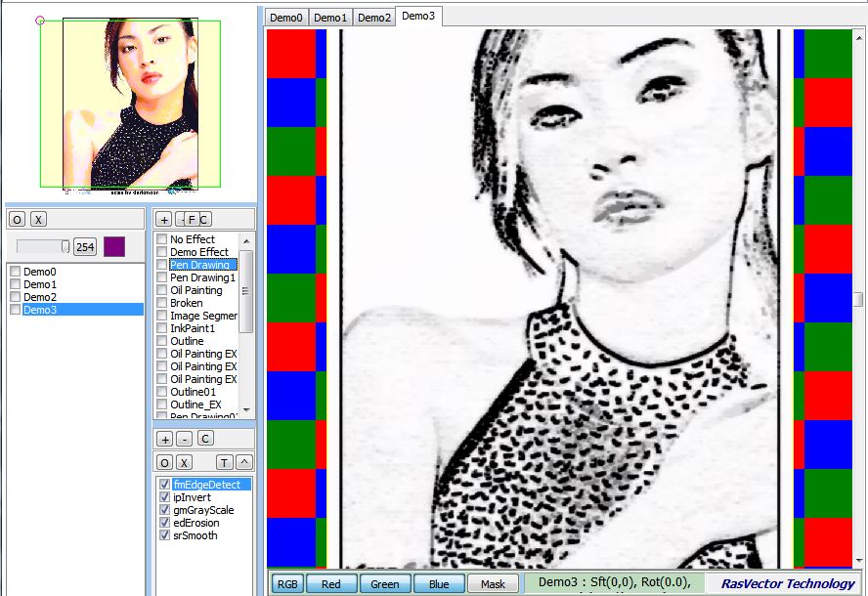Show the Blue channel

click(x=439, y=584)
